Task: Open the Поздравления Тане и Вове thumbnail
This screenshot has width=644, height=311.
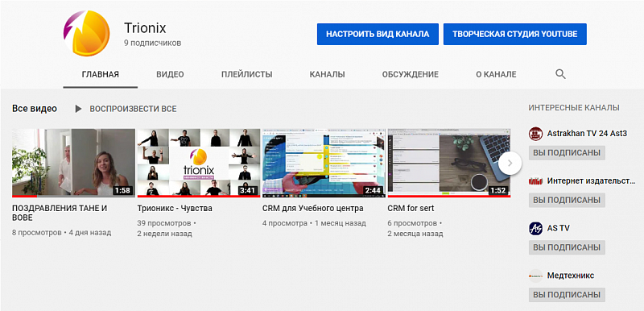Action: (x=73, y=163)
